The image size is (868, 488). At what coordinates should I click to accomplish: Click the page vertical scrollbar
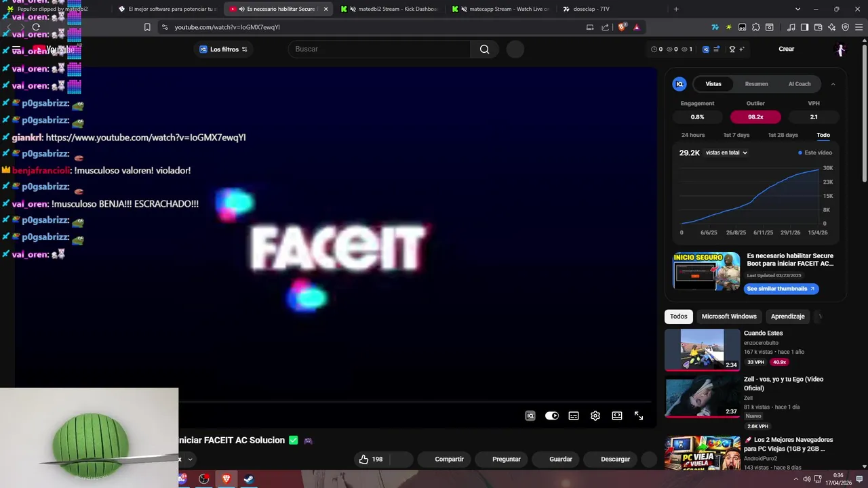864,112
